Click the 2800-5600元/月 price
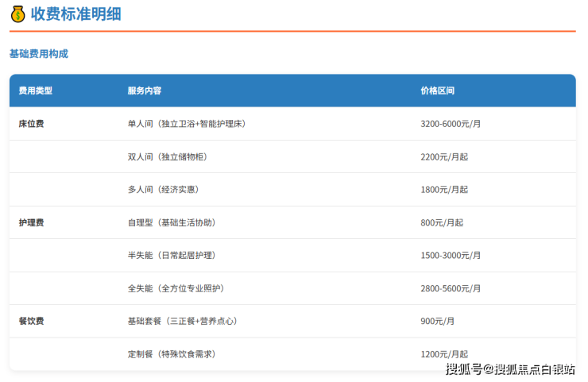The width and height of the screenshot is (588, 382). click(451, 289)
